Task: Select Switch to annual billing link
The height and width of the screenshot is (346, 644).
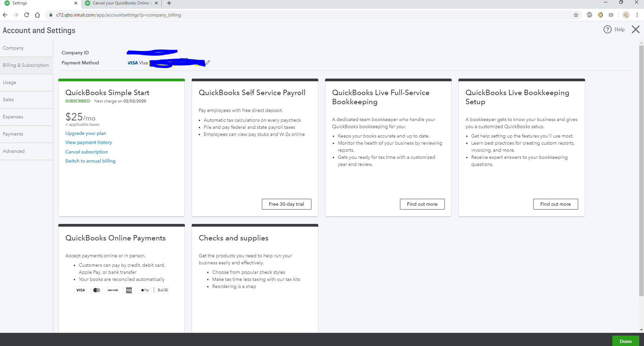Action: [x=90, y=161]
